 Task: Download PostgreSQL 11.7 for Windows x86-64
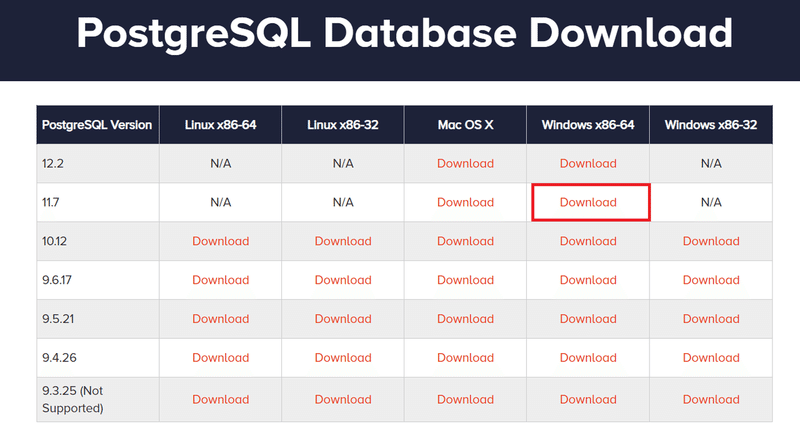588,202
